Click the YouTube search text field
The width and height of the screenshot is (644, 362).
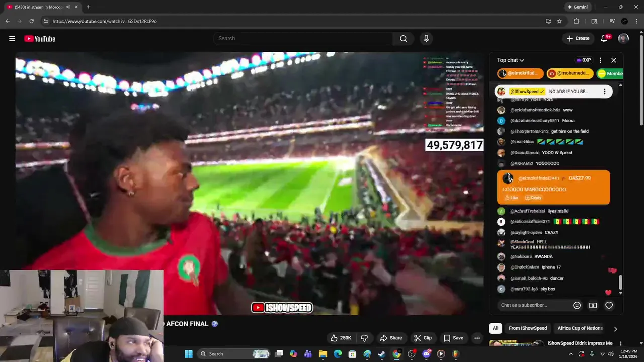pos(304,39)
